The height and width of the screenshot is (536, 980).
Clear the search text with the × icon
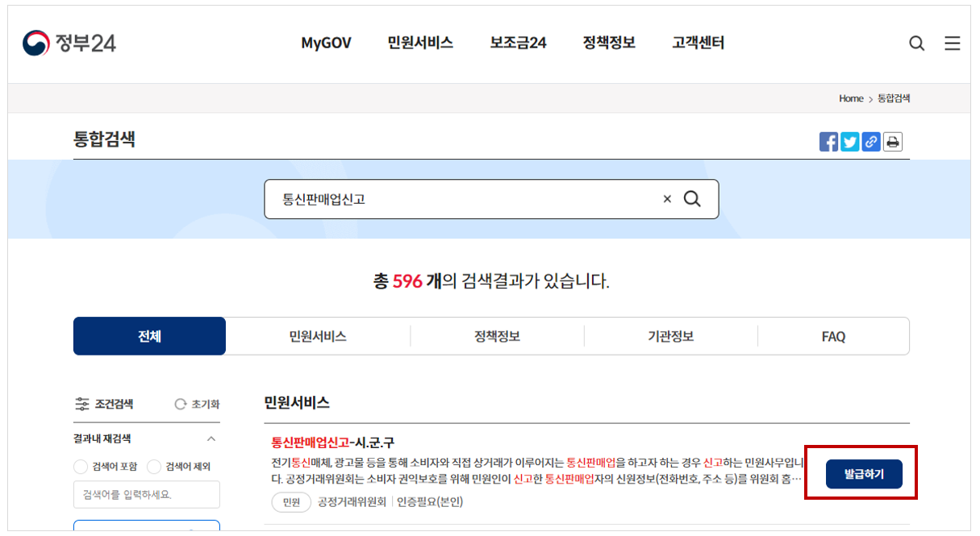[x=666, y=198]
